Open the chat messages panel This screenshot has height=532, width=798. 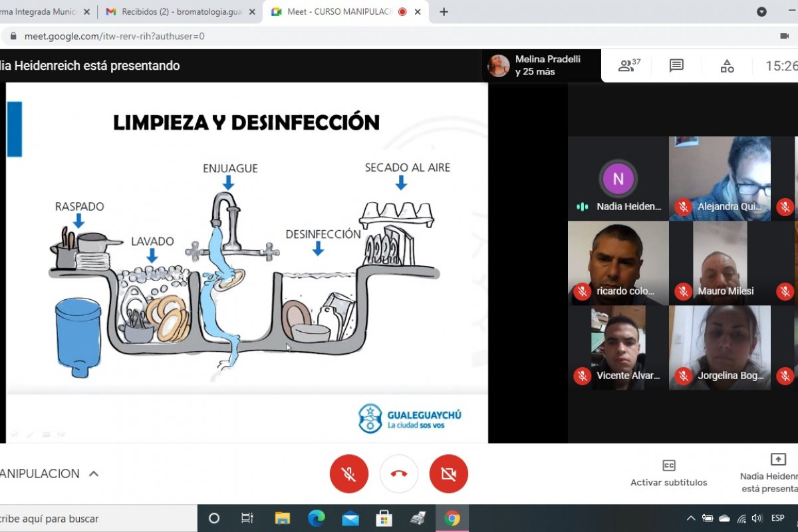click(676, 66)
